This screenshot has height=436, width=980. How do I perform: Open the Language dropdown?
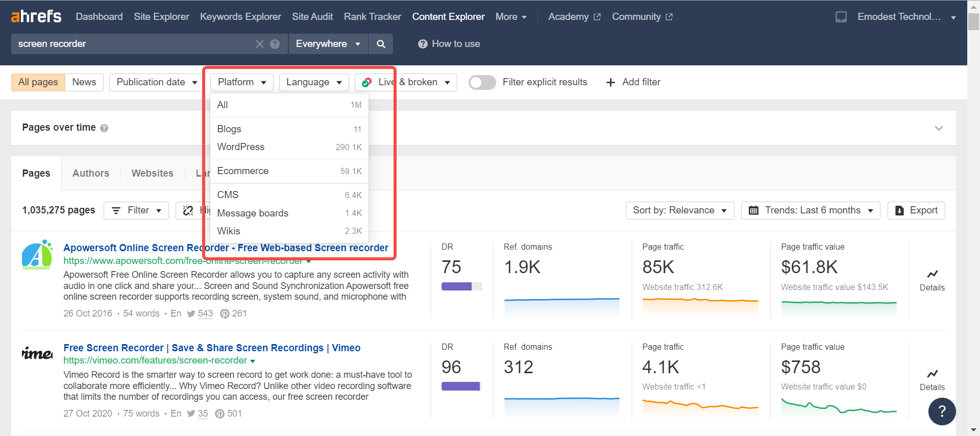coord(314,82)
